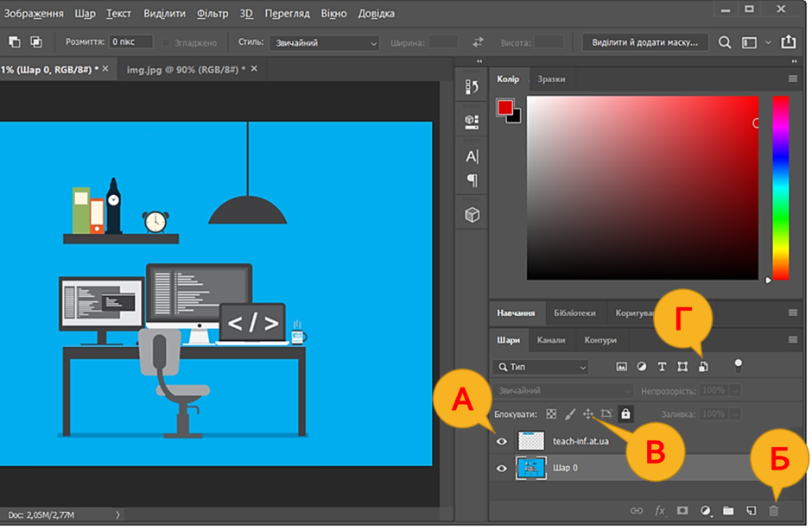
Task: Toggle lock transparent pixels icon
Action: click(551, 414)
